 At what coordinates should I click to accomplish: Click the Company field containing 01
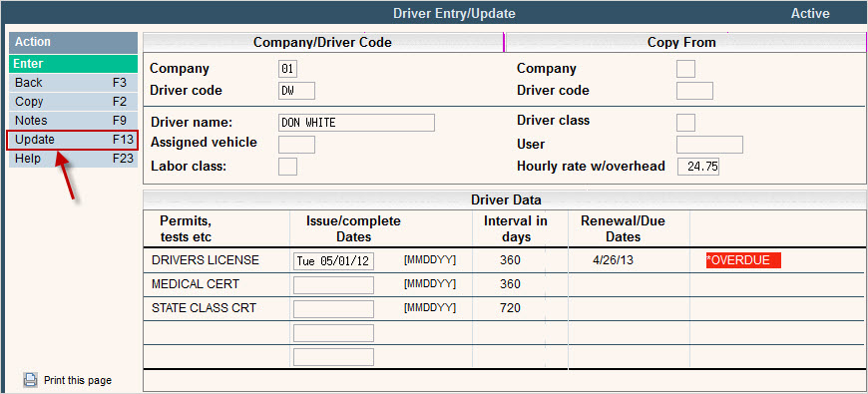288,69
